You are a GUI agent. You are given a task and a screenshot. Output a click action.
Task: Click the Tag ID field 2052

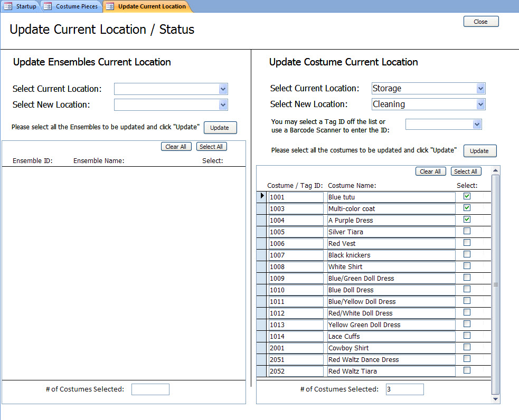coord(296,371)
